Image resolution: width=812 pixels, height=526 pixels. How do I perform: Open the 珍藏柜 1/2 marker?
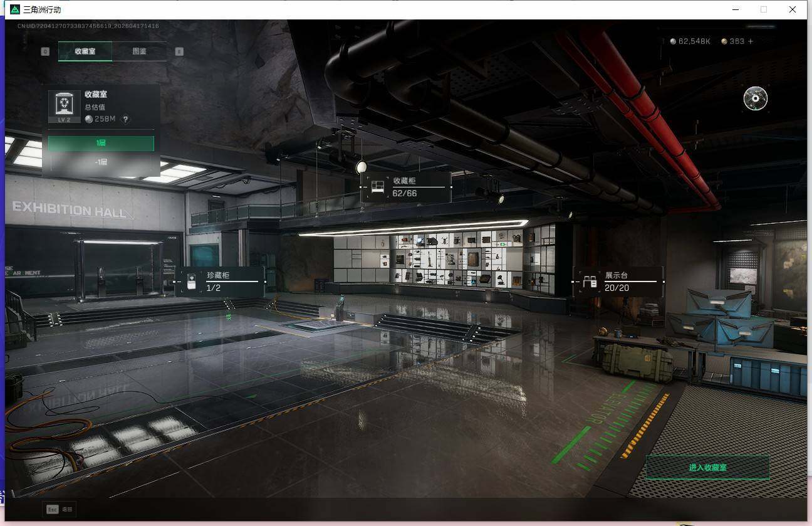tap(220, 281)
